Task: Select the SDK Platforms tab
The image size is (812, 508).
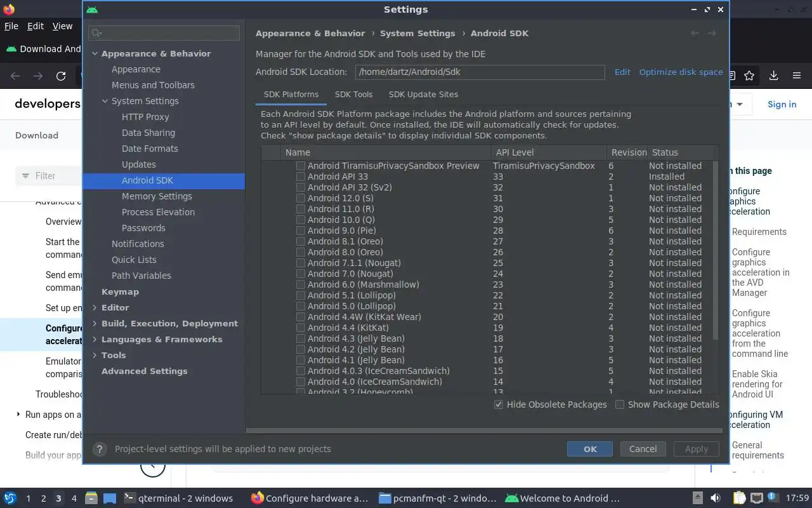Action: [x=291, y=94]
